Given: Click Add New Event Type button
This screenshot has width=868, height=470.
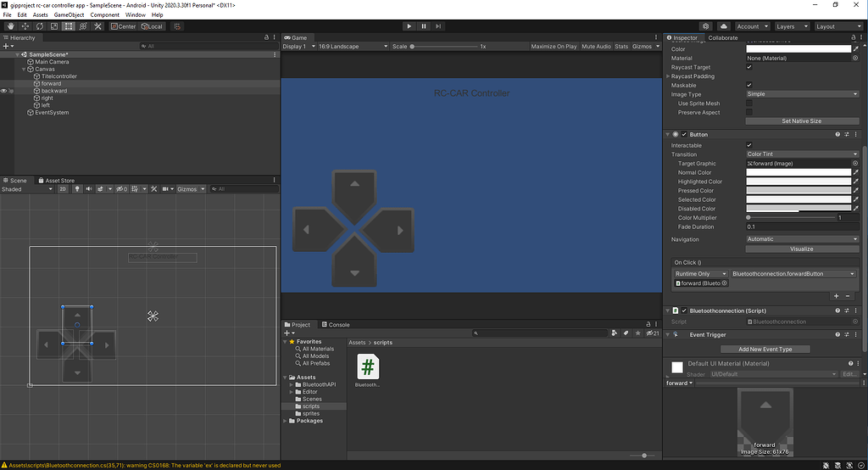Looking at the screenshot, I should pyautogui.click(x=765, y=349).
